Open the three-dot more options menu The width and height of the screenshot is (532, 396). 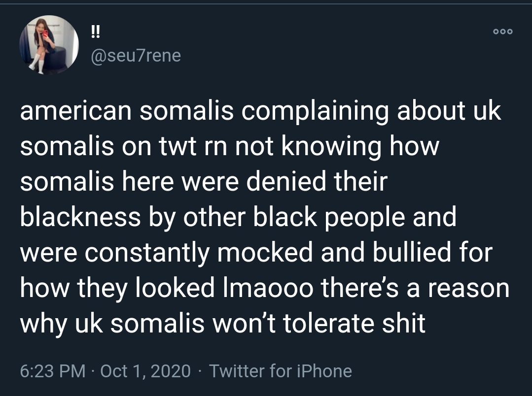point(503,32)
